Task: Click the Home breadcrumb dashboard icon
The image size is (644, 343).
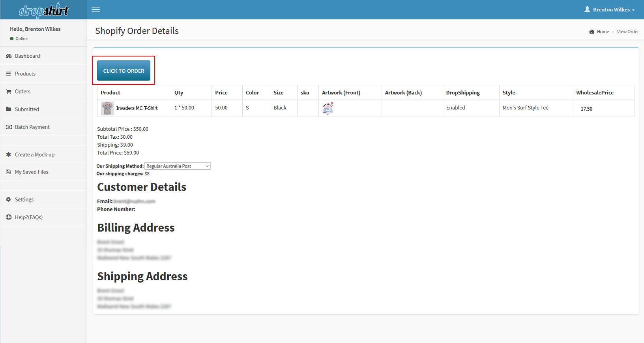Action: pyautogui.click(x=592, y=32)
